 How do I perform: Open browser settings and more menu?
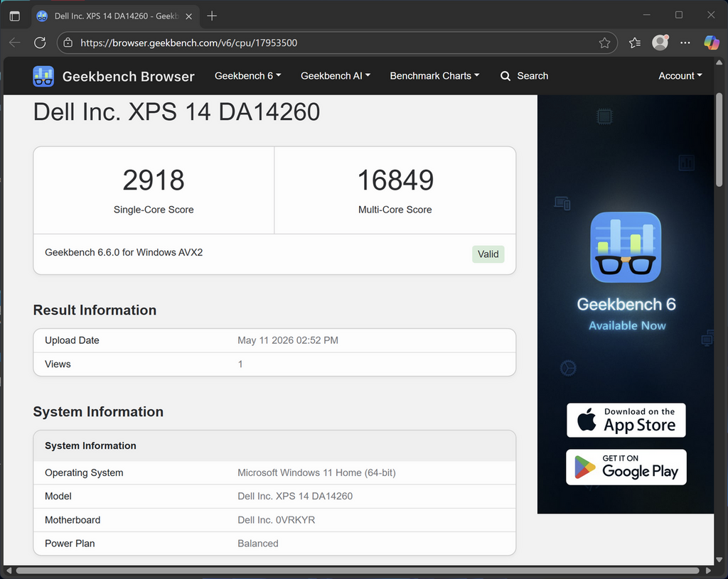coord(685,43)
